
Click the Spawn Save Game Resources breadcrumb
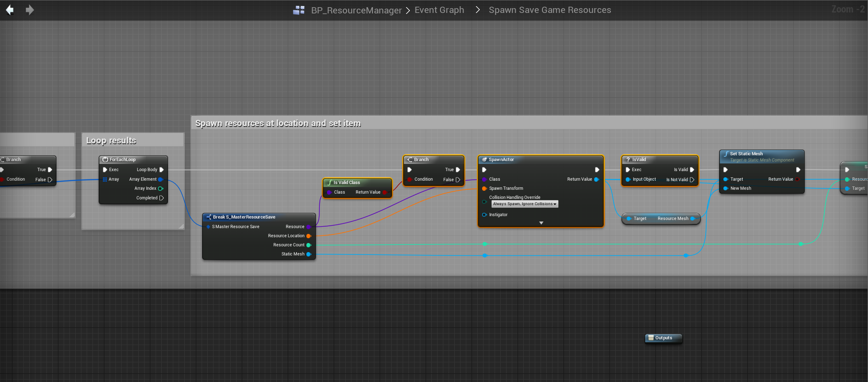point(550,10)
